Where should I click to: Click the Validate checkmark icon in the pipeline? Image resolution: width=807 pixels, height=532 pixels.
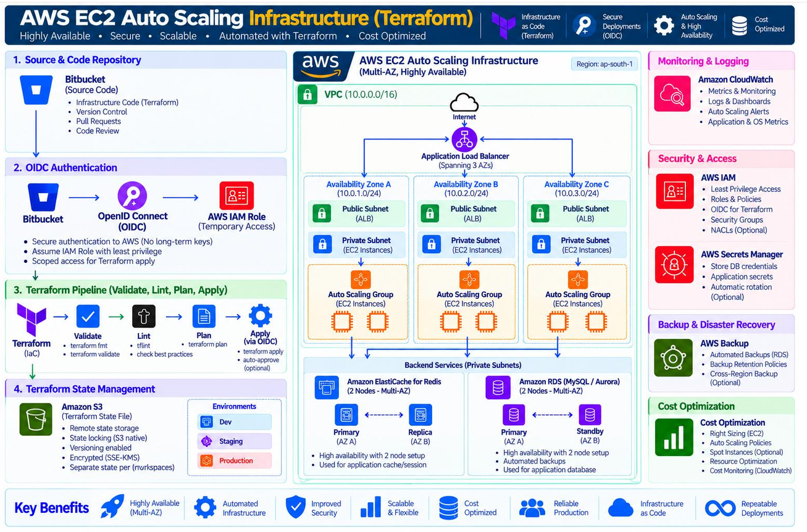coord(88,316)
